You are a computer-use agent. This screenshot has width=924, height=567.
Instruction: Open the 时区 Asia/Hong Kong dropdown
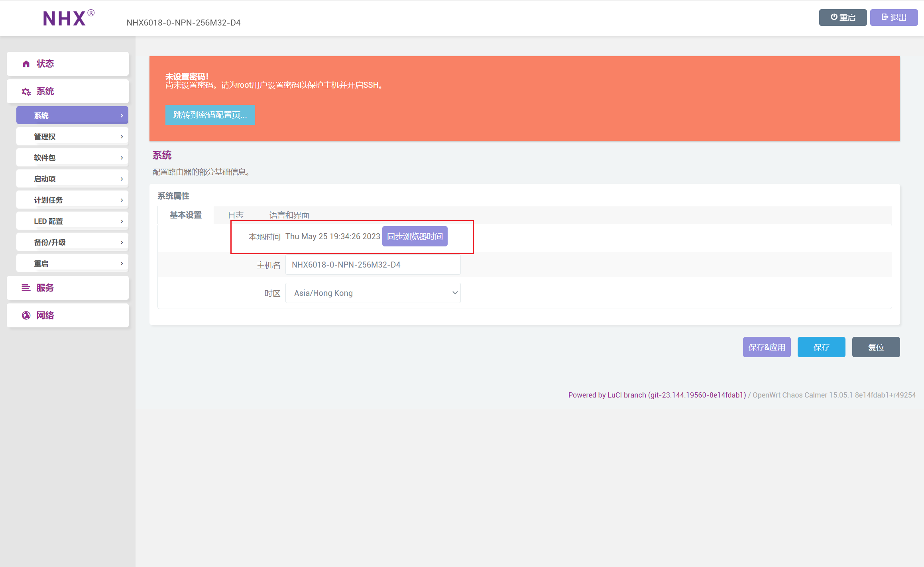coord(373,293)
